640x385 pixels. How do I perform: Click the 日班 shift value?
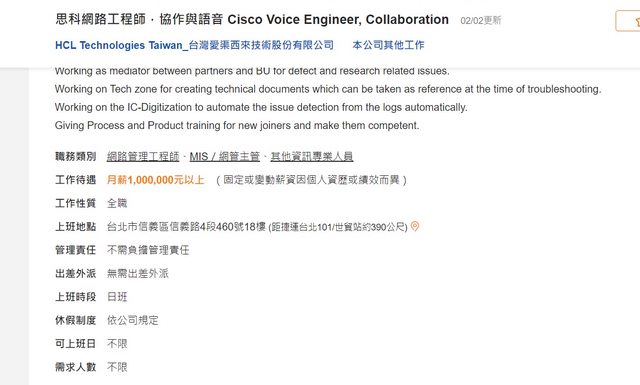pos(117,297)
